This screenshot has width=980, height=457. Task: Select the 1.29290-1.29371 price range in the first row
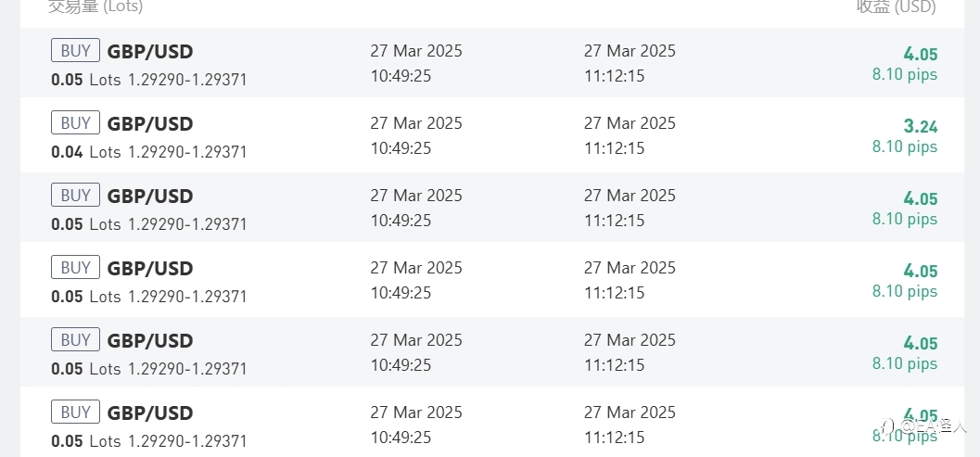(x=187, y=80)
